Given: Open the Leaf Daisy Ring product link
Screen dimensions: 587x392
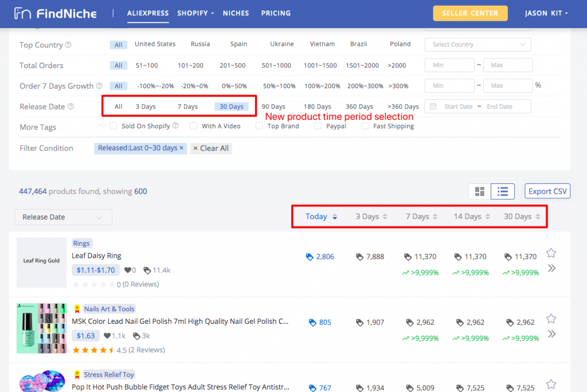Looking at the screenshot, I should click(96, 256).
